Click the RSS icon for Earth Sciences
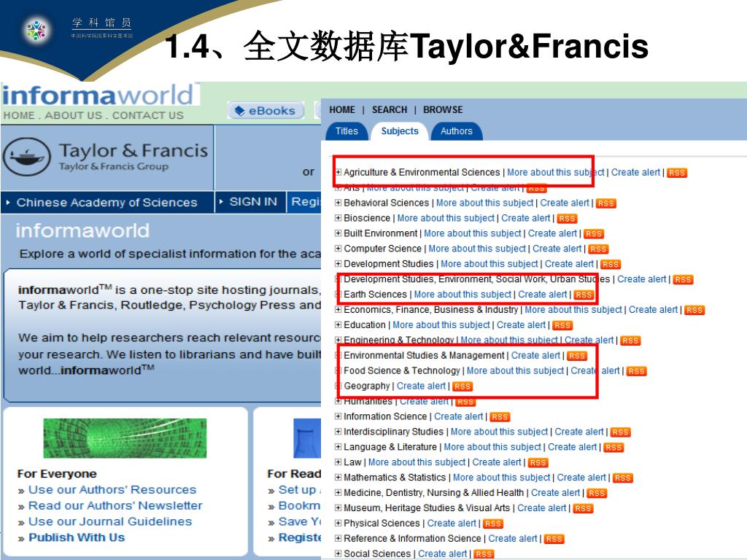 (584, 295)
